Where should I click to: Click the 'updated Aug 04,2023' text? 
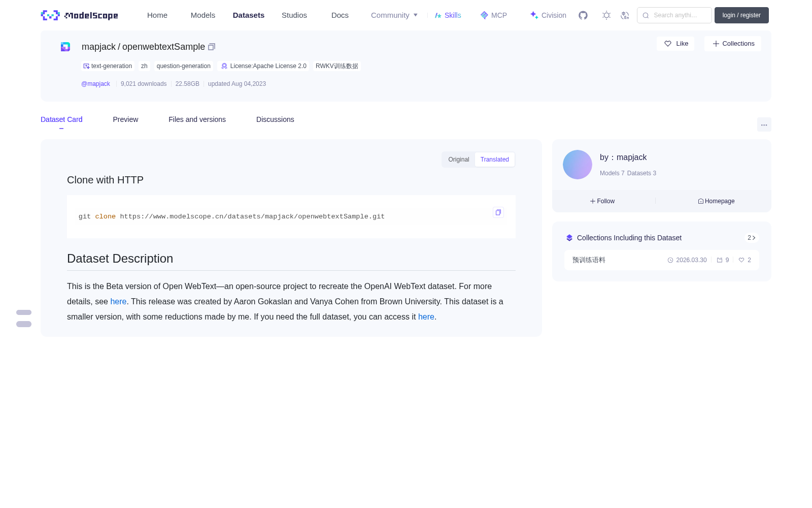(237, 84)
